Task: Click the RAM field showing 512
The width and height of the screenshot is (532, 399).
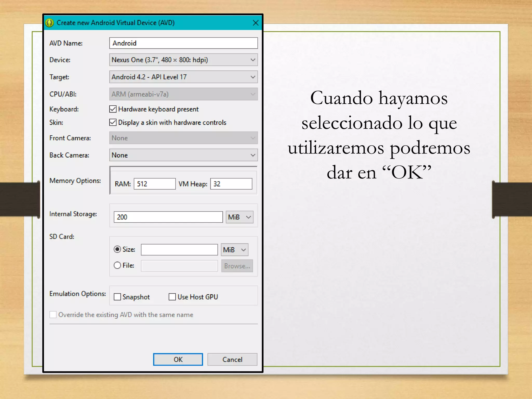Action: point(155,184)
